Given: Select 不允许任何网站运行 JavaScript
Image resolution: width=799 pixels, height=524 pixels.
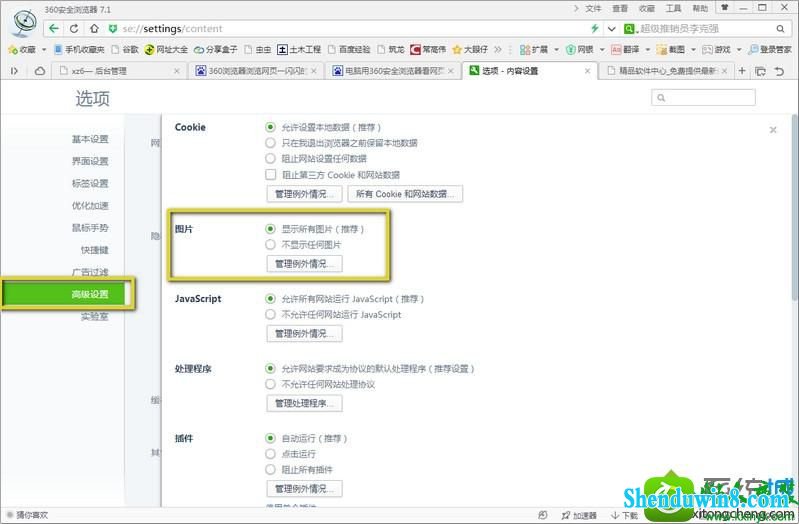Looking at the screenshot, I should pos(271,315).
